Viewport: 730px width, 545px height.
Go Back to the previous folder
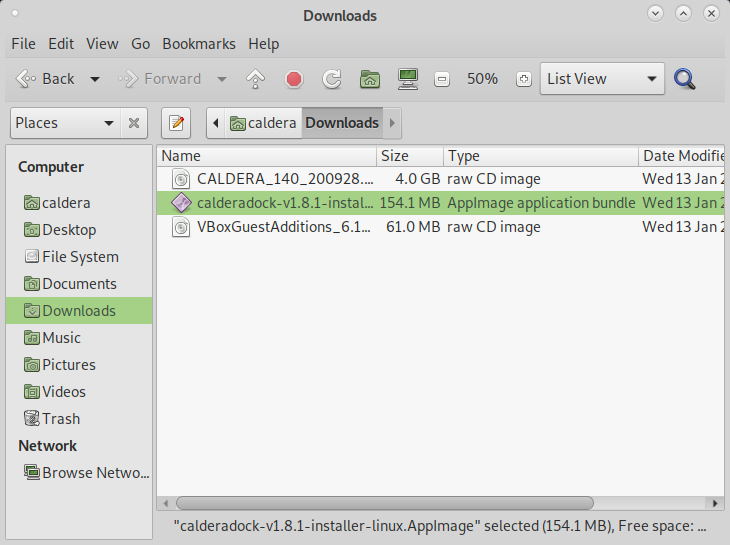(46, 79)
